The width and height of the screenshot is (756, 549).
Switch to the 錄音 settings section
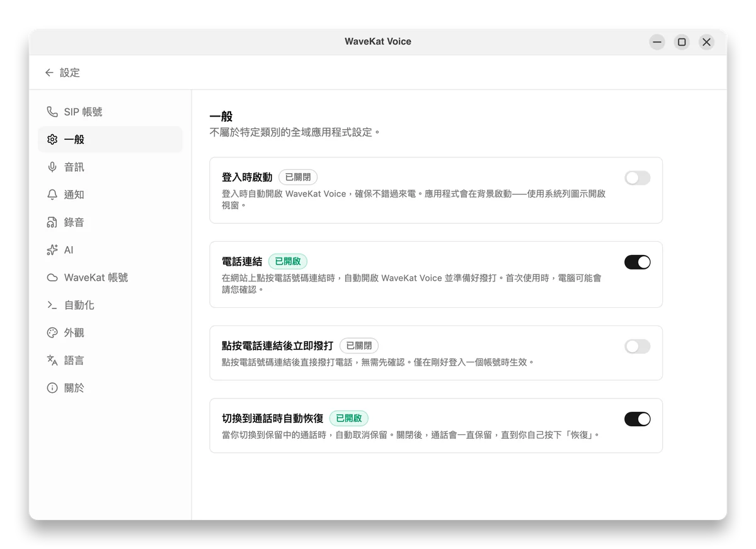(110, 223)
